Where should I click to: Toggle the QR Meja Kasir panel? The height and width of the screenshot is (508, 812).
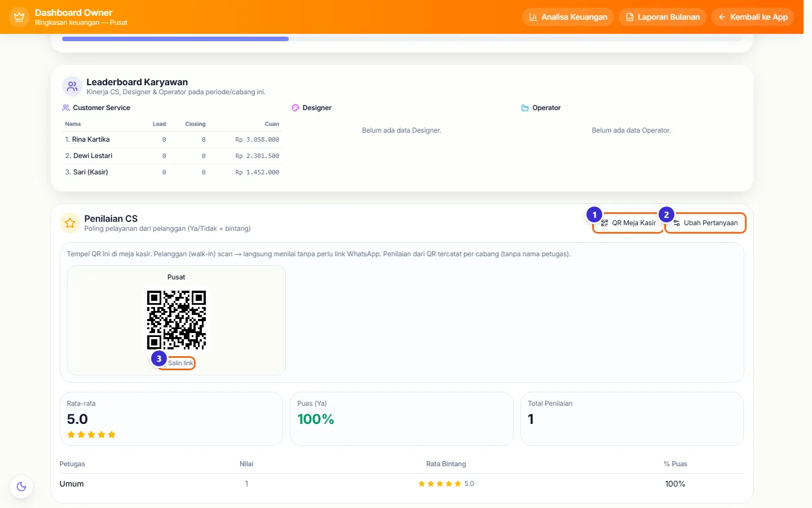pyautogui.click(x=628, y=223)
